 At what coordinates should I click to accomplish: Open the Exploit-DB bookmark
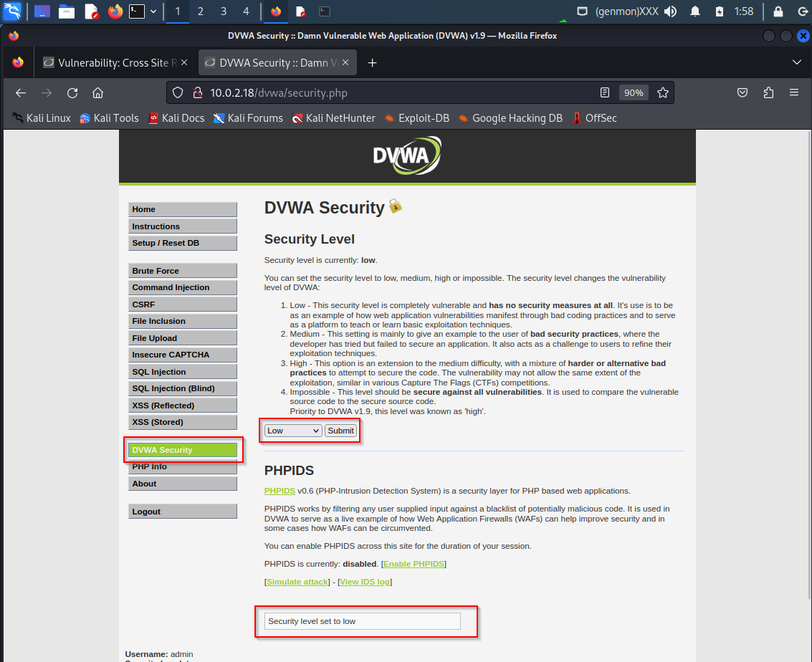tap(416, 118)
